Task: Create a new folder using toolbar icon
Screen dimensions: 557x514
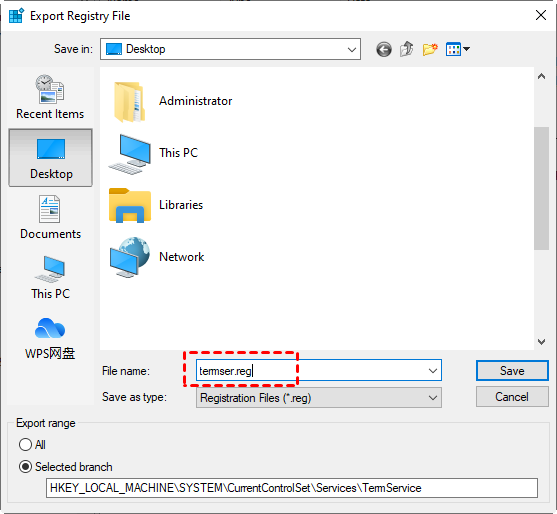Action: pyautogui.click(x=430, y=49)
